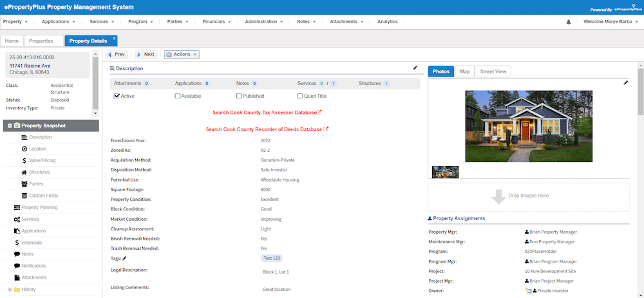Click the Financials dollar icon in sidebar
644x298 pixels.
point(17,243)
